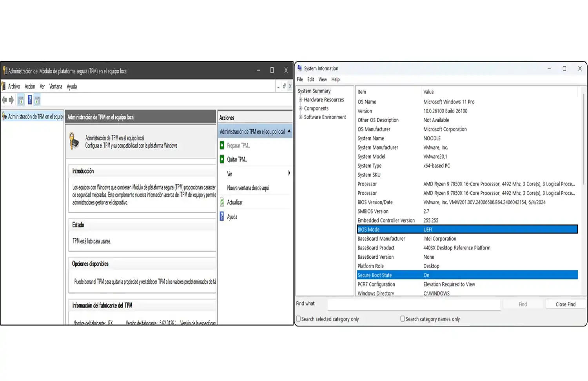
Task: Open the Ayuda menu in menu bar
Action: tap(72, 87)
